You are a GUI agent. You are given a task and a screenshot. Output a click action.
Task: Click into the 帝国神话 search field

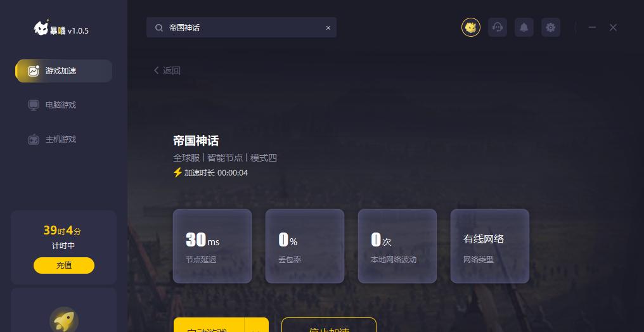[x=241, y=27]
